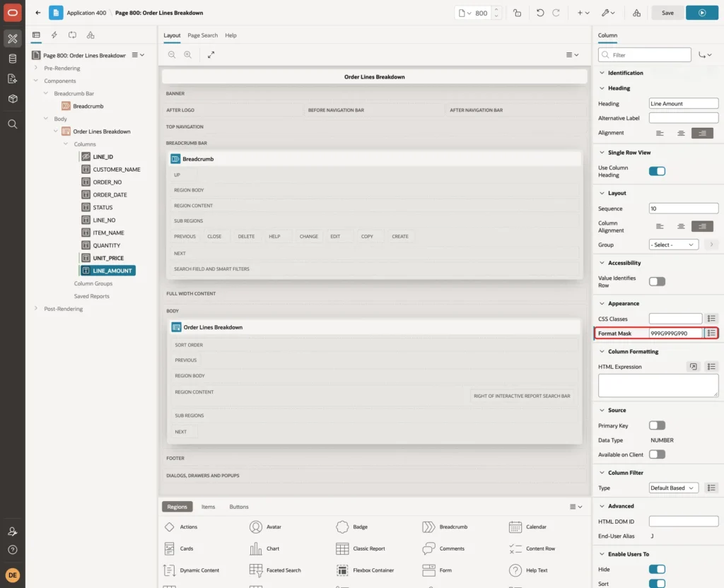Set Column Alignment to center
This screenshot has width=724, height=588.
(681, 226)
